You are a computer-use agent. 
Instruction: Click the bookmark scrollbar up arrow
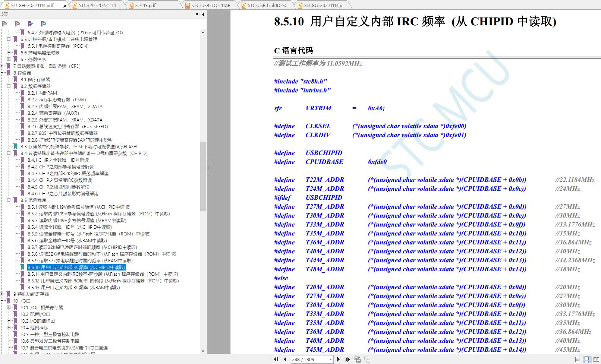(203, 32)
